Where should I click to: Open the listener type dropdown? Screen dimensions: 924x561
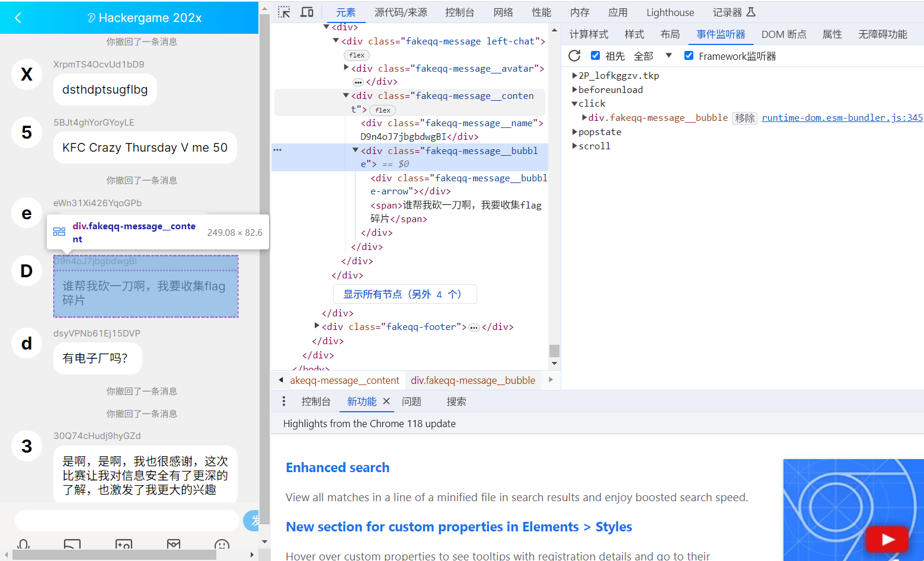(653, 56)
